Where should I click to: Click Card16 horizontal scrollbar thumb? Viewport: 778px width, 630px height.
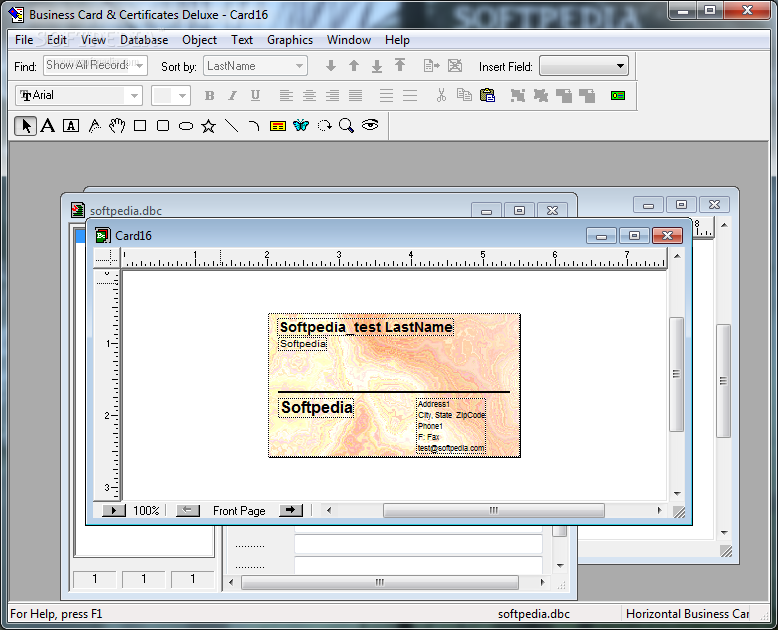[494, 510]
